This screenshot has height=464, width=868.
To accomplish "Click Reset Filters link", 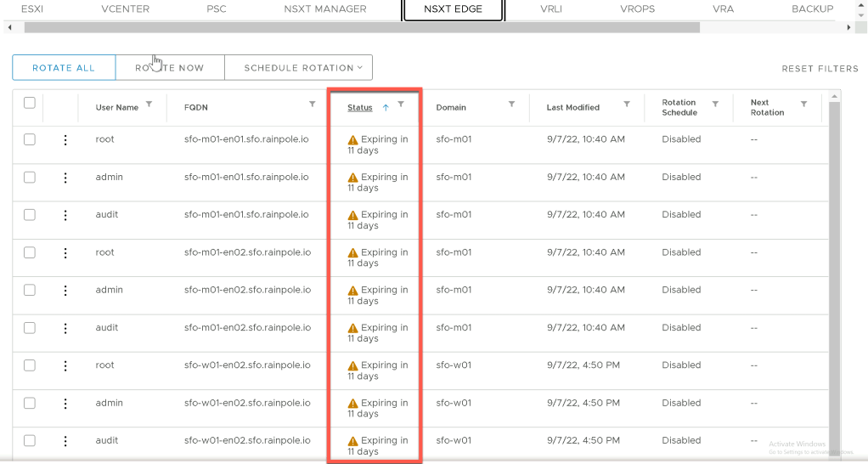I will click(x=820, y=69).
